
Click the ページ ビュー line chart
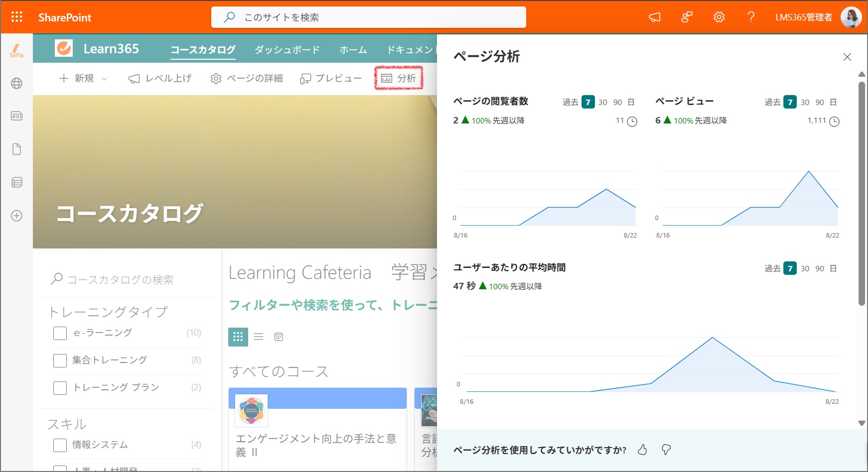pos(749,198)
